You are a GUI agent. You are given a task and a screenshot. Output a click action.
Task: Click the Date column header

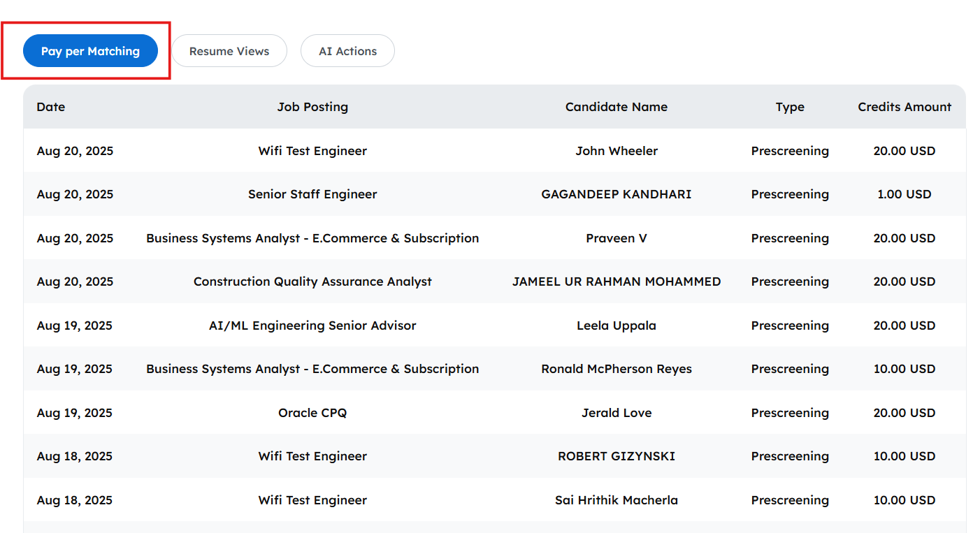(51, 107)
